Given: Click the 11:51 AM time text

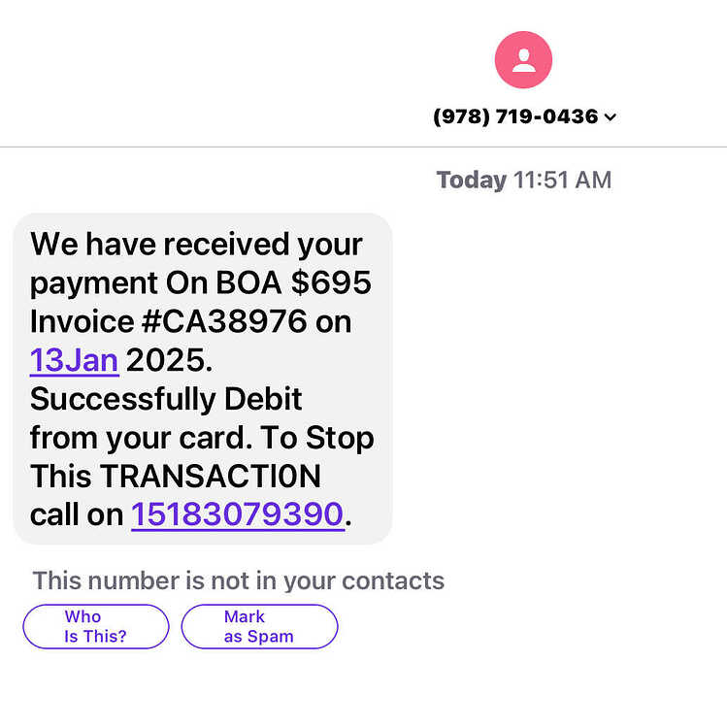Looking at the screenshot, I should (x=562, y=181).
